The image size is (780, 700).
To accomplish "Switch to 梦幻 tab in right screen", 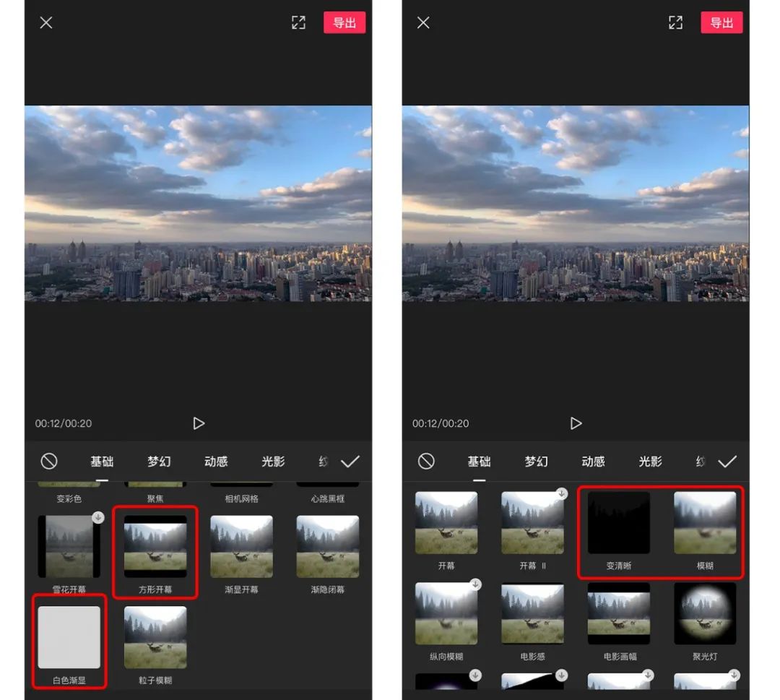I will click(x=536, y=462).
